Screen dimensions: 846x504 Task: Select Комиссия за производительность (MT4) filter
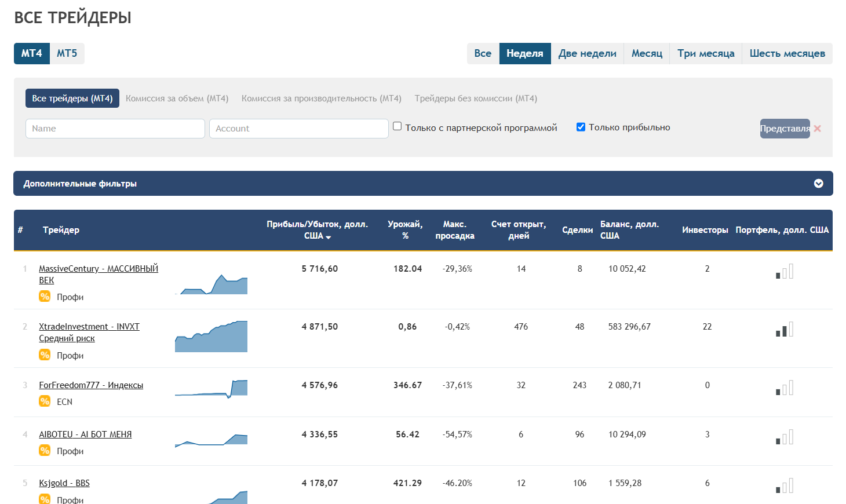322,98
